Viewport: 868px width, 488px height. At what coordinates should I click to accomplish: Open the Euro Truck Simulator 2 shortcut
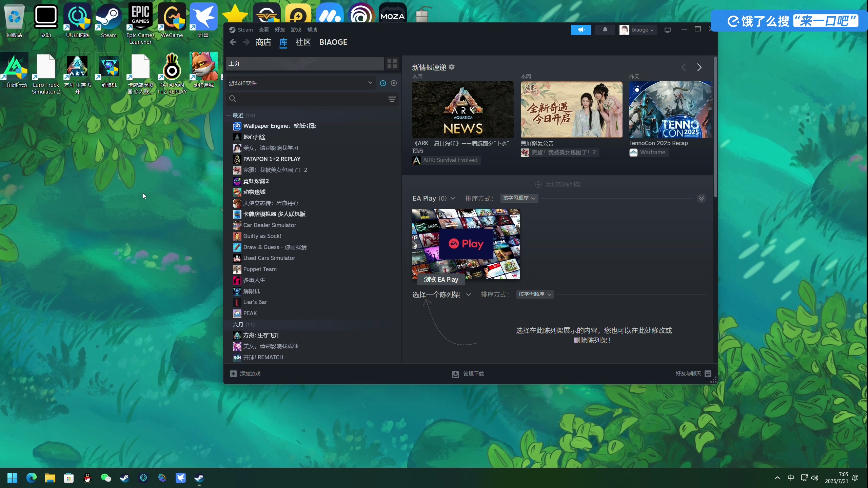click(x=46, y=74)
